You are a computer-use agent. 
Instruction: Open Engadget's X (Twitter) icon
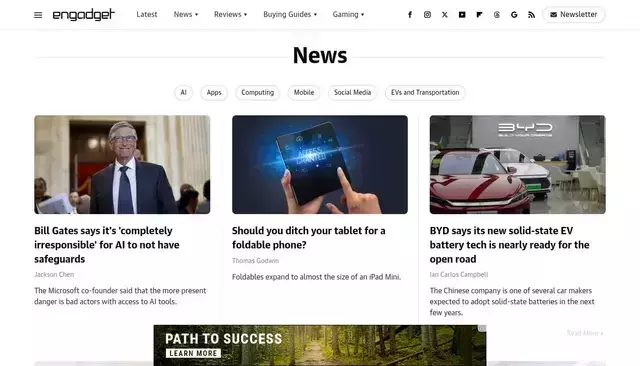click(444, 15)
